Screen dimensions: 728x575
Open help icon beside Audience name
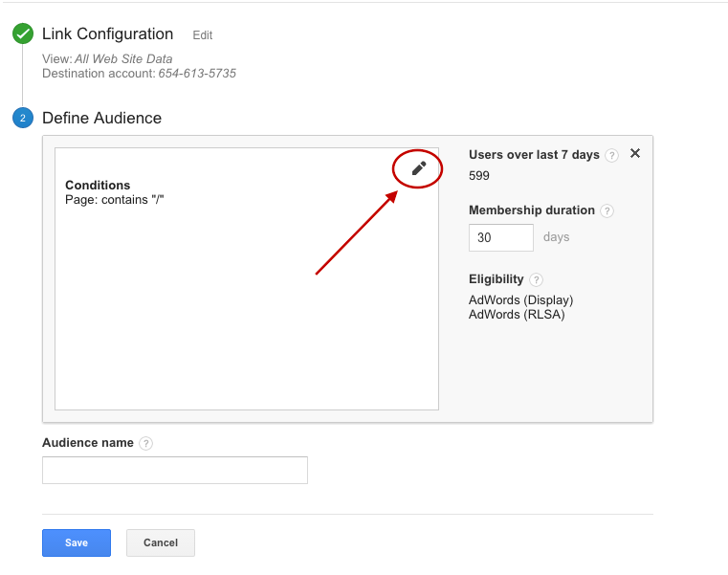point(145,443)
